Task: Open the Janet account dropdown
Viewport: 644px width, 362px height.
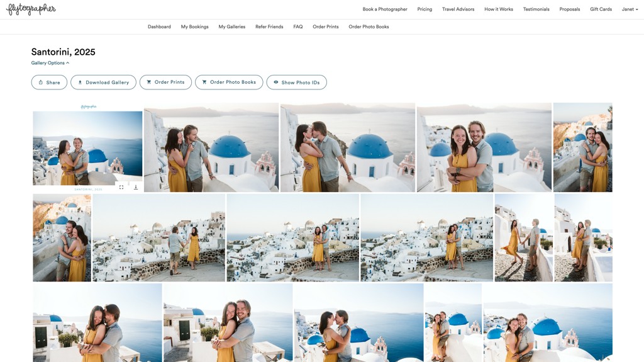Action: 630,9
